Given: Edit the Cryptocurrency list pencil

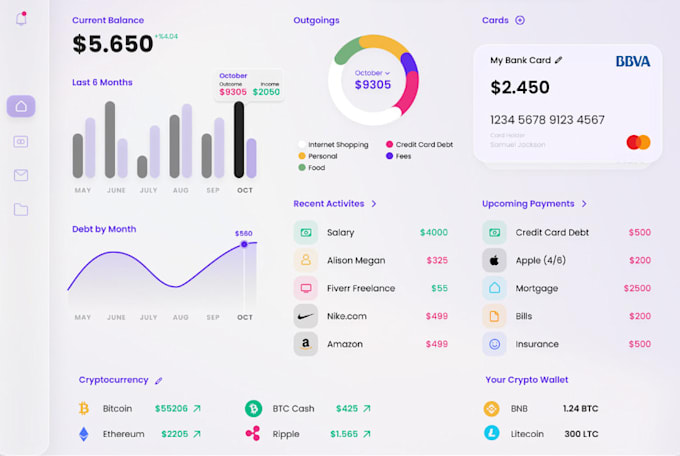Looking at the screenshot, I should (159, 381).
